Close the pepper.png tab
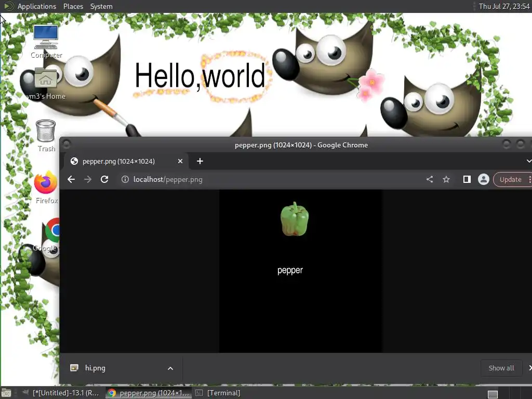Screen dimensions: 532x399 (180, 161)
